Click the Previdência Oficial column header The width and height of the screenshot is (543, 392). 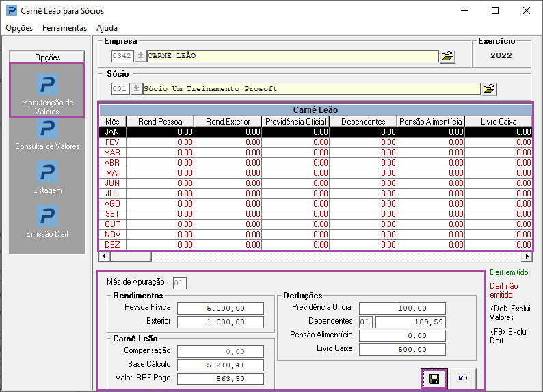pos(295,122)
